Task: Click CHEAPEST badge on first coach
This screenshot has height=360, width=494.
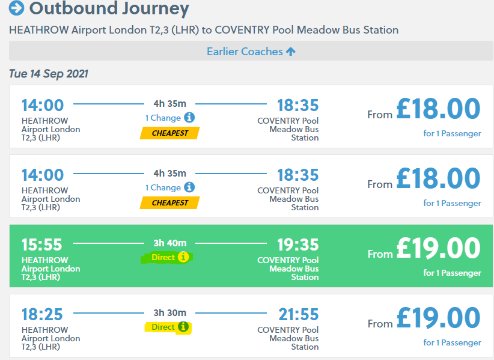Action: (170, 133)
